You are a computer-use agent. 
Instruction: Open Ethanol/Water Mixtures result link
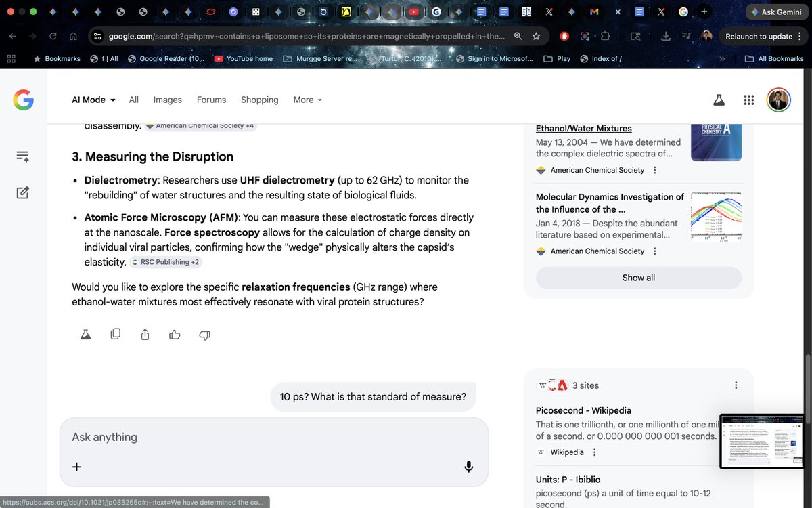click(x=584, y=128)
